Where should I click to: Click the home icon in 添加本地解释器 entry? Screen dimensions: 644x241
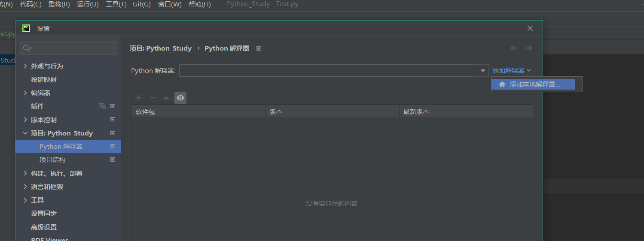(502, 84)
